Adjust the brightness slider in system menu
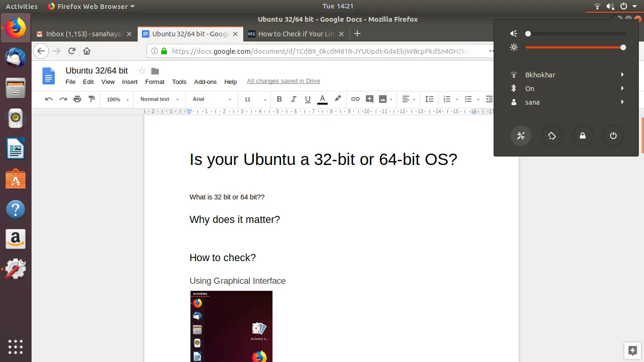The width and height of the screenshot is (644, 362). pos(575,47)
